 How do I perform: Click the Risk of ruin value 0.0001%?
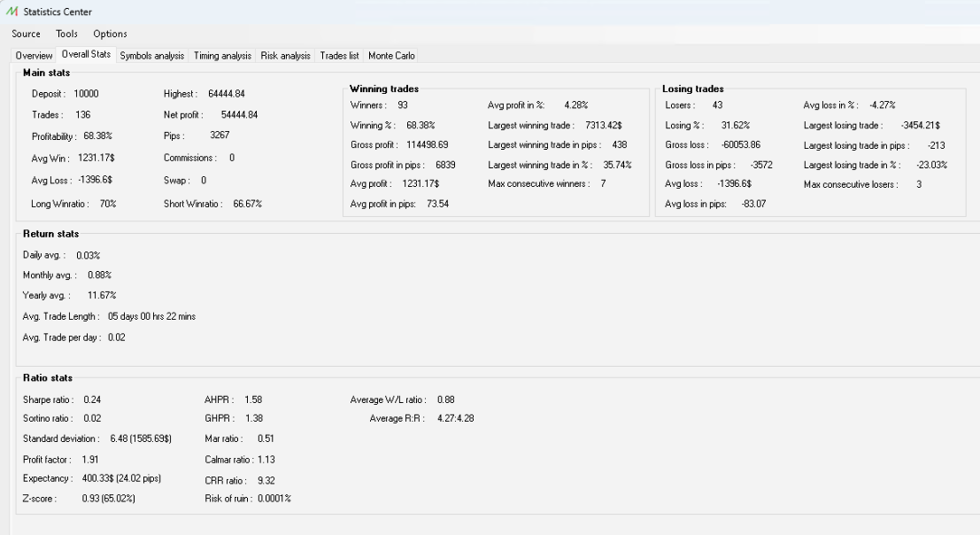274,499
